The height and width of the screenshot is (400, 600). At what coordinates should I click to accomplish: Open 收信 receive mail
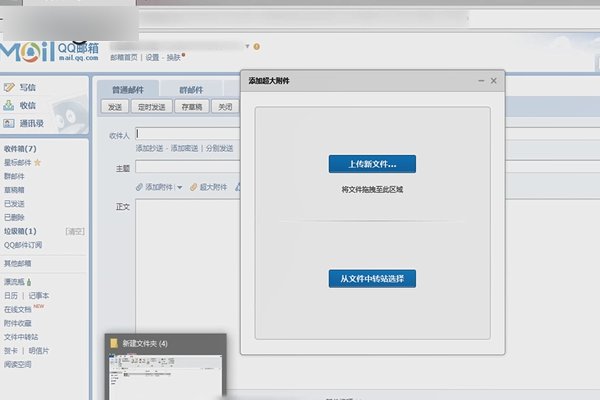click(x=28, y=105)
